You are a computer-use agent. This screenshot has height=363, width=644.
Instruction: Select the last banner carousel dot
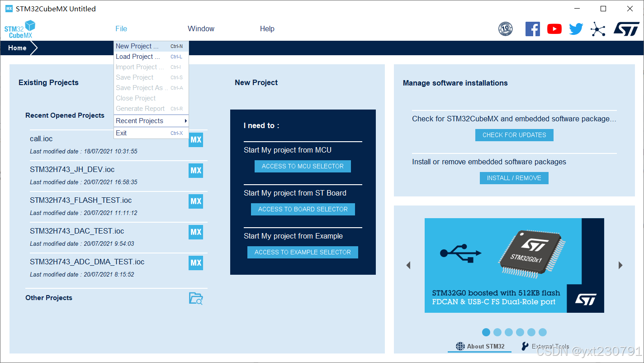click(x=543, y=332)
